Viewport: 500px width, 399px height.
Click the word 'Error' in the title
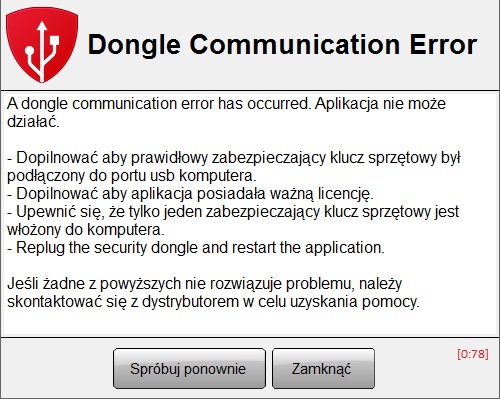(443, 45)
